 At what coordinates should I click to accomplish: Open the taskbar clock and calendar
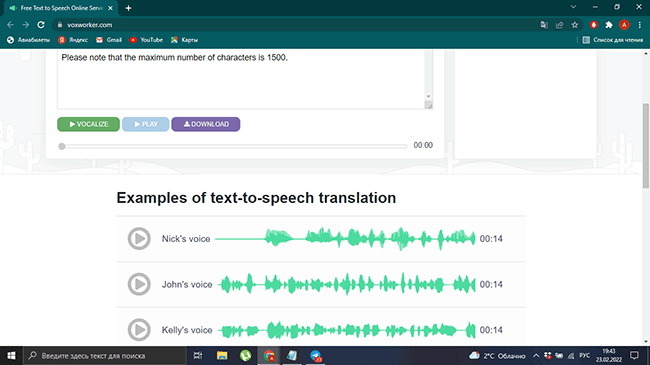609,355
